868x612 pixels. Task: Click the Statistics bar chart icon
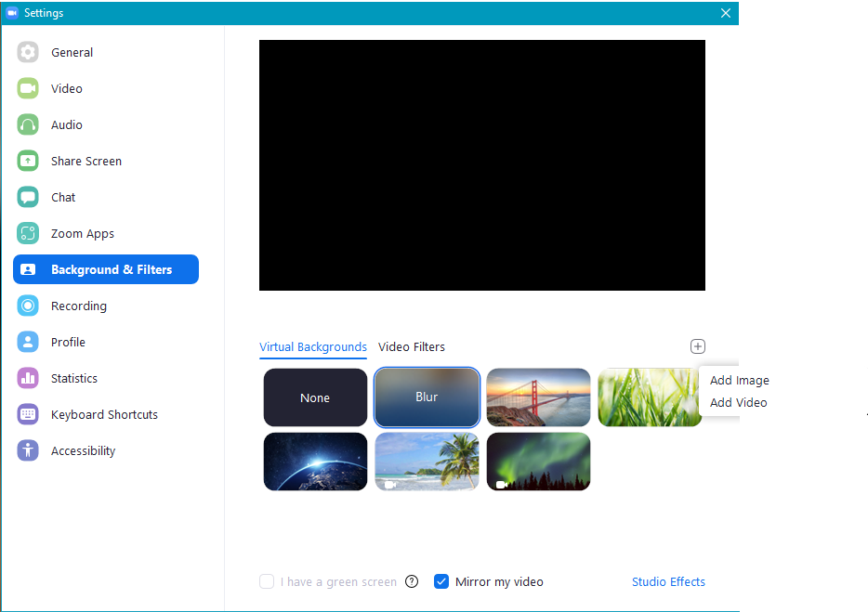pos(28,379)
